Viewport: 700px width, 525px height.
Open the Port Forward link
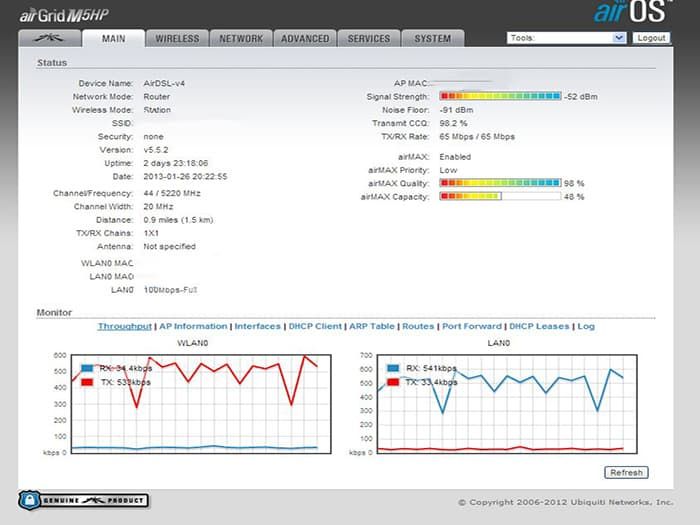471,326
